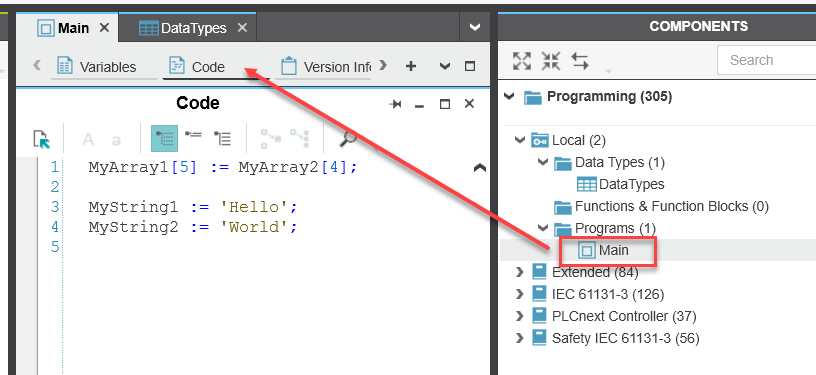Image resolution: width=816 pixels, height=375 pixels.
Task: Click code line 'MyArray1[5] := MyArray2[4];'
Action: pyautogui.click(x=223, y=167)
